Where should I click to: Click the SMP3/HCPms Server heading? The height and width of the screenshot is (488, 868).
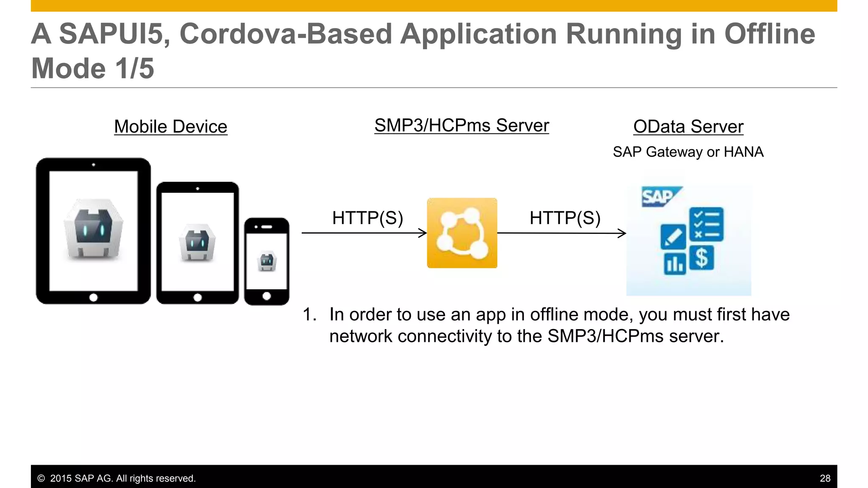(x=462, y=125)
